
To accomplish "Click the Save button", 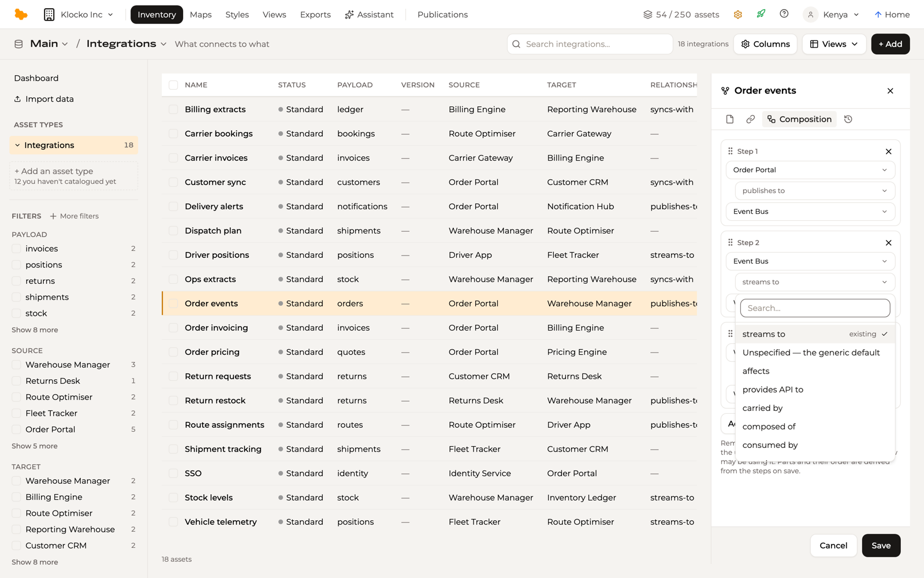I will click(881, 546).
